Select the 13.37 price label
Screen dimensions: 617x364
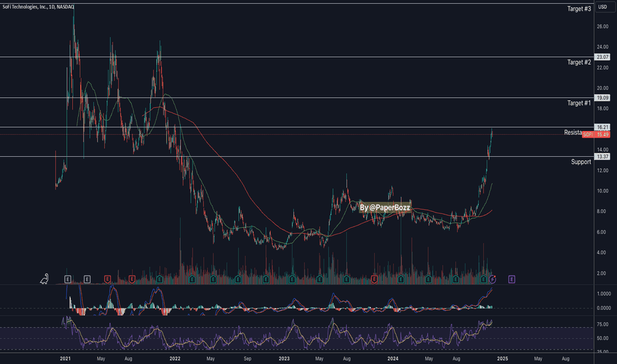point(602,157)
